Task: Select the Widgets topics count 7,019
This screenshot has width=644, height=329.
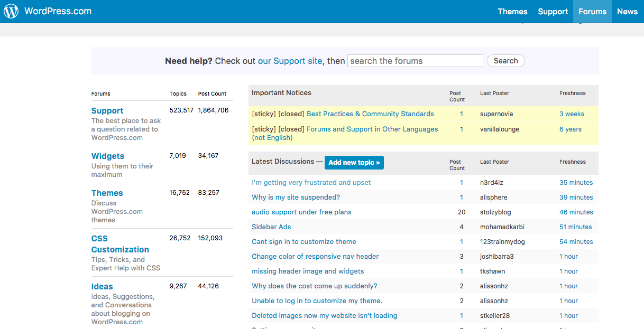Action: 178,155
